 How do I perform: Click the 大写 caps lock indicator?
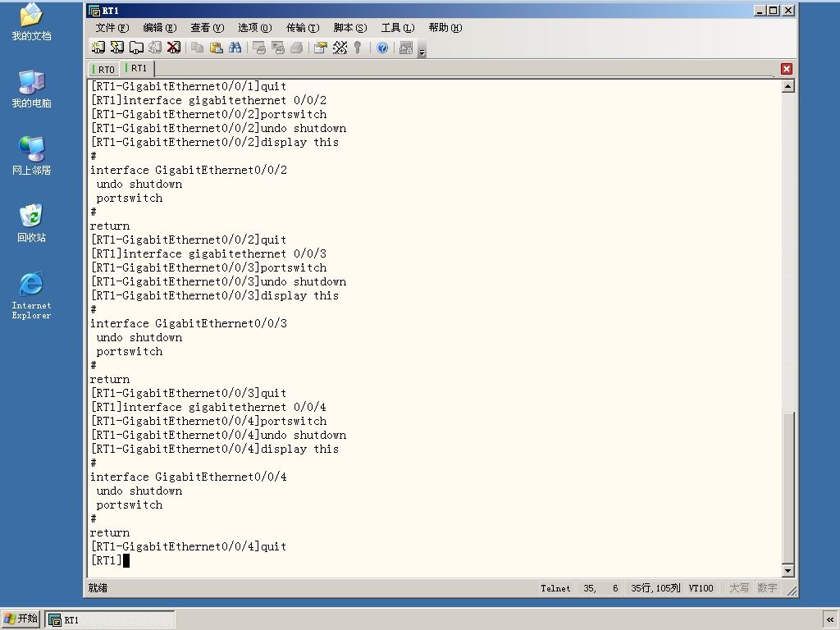(x=739, y=588)
